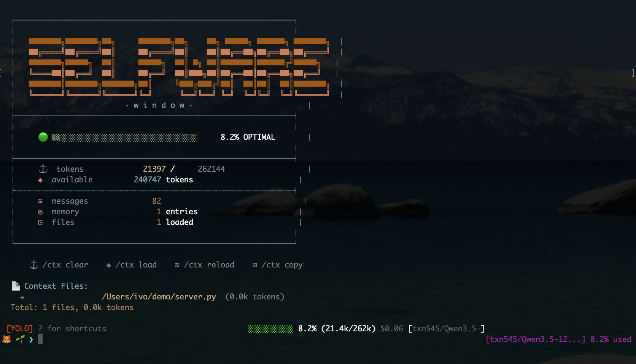Screen dimensions: 636x364
Task: Click the reload icon beside /ctx reload
Action: (177, 264)
